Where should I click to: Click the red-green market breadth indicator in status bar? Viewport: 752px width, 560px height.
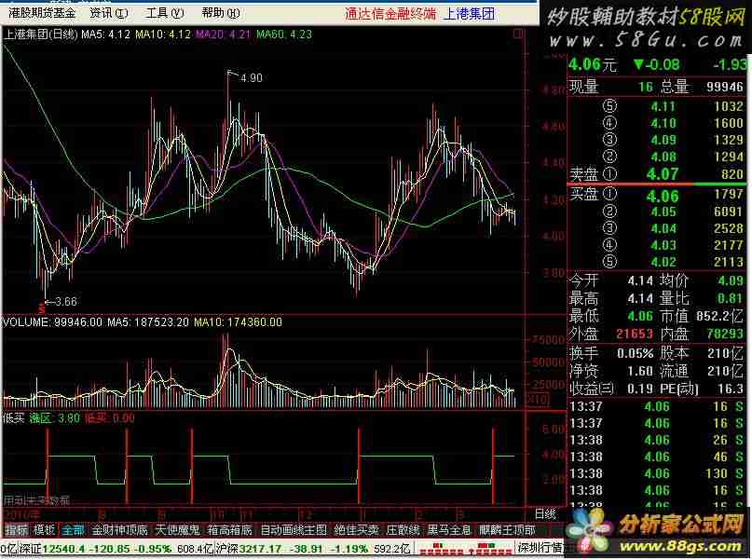[x=464, y=548]
